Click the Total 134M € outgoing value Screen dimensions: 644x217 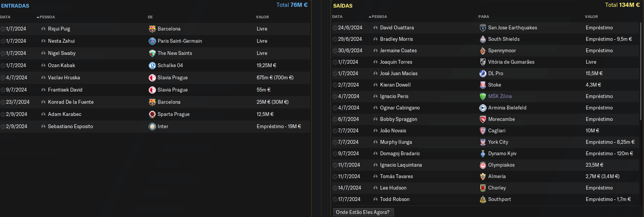point(622,5)
